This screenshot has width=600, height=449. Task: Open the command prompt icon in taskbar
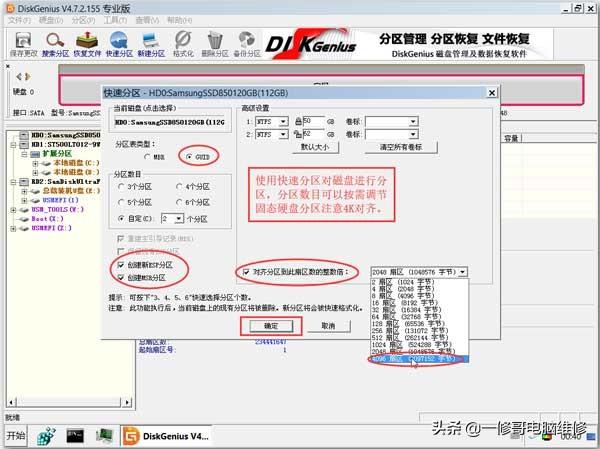coord(75,436)
